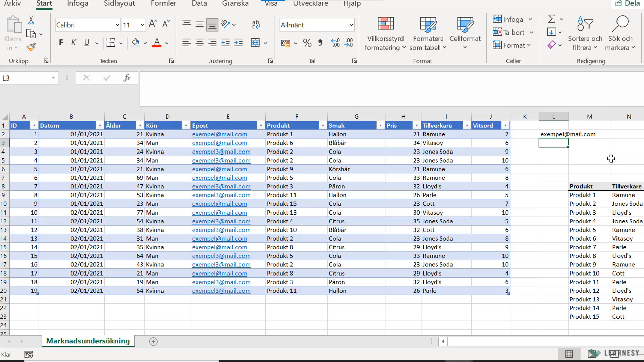Open the Produkt column filter dropdown
Viewport: 644px width, 362px height.
[x=323, y=126]
